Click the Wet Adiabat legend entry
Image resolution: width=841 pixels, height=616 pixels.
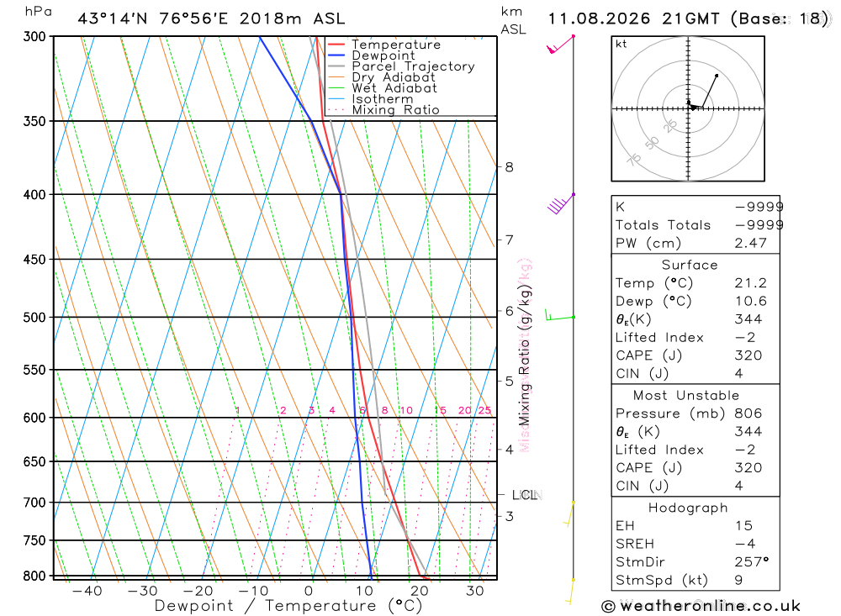(394, 88)
